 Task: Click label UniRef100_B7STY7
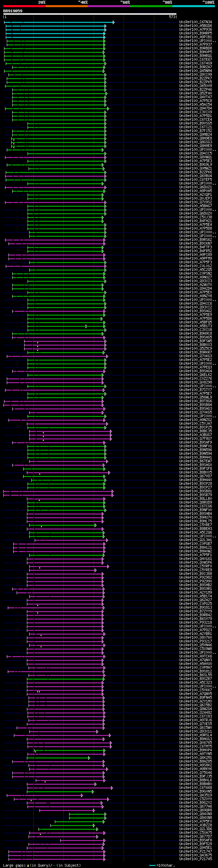[196, 390]
